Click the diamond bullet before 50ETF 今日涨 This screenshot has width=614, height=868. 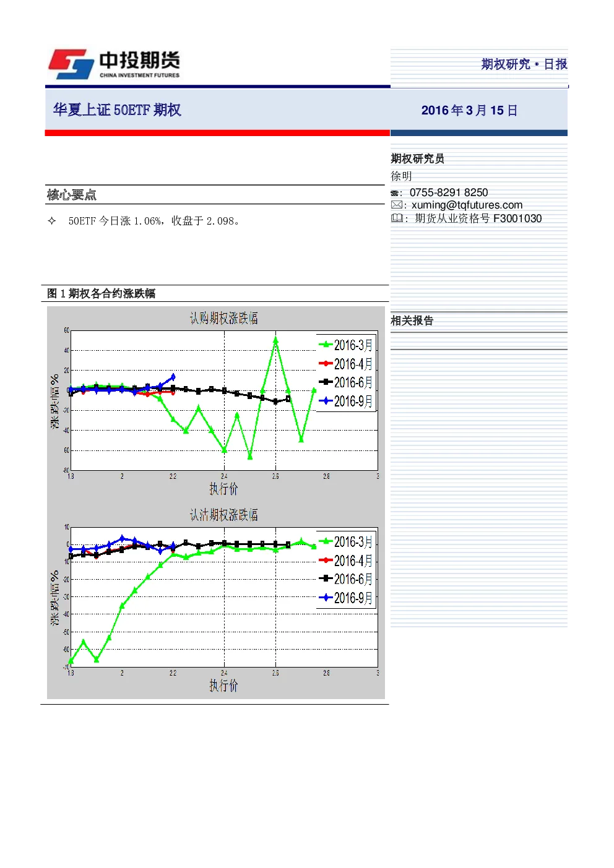click(x=52, y=221)
